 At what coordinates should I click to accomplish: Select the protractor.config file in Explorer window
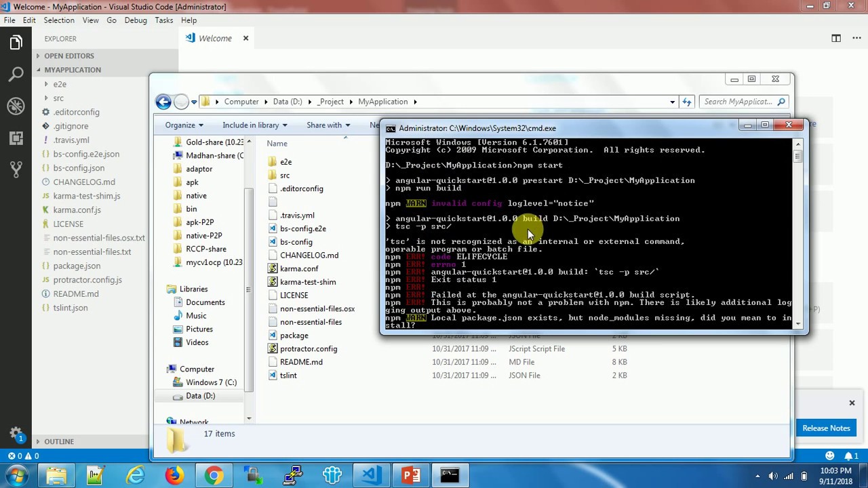coord(309,348)
